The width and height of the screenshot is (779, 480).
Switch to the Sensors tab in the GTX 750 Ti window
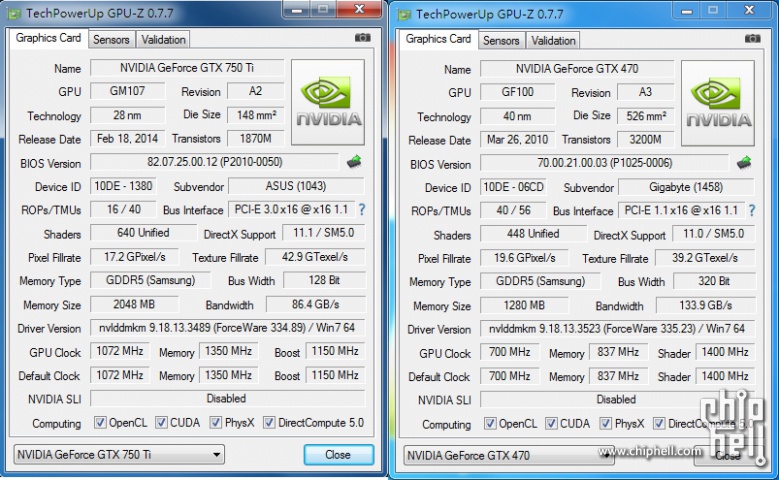(111, 40)
